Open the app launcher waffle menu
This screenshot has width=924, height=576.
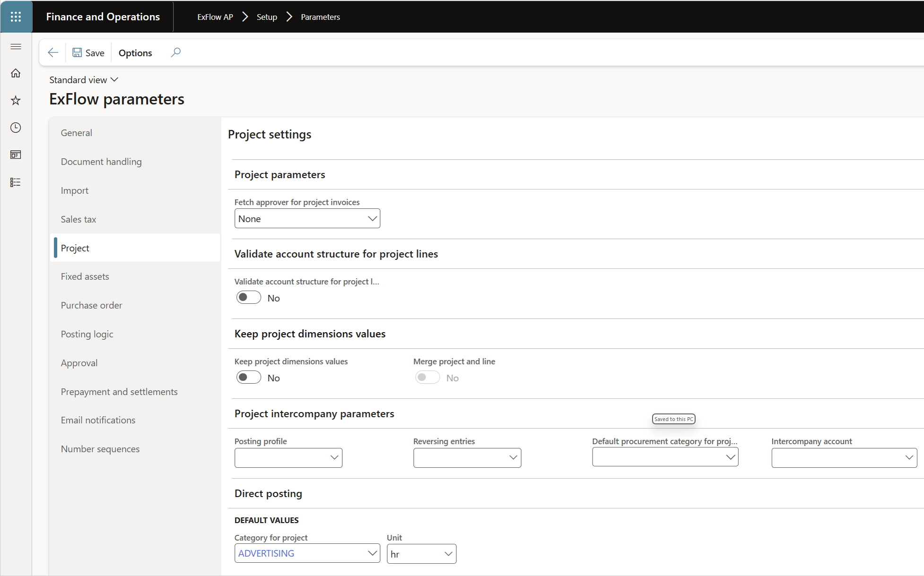16,17
